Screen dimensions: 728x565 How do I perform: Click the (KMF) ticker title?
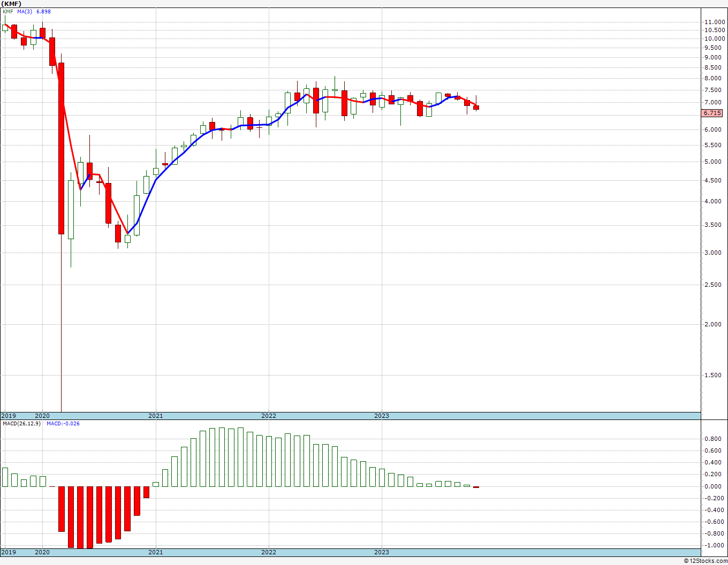tap(11, 3)
